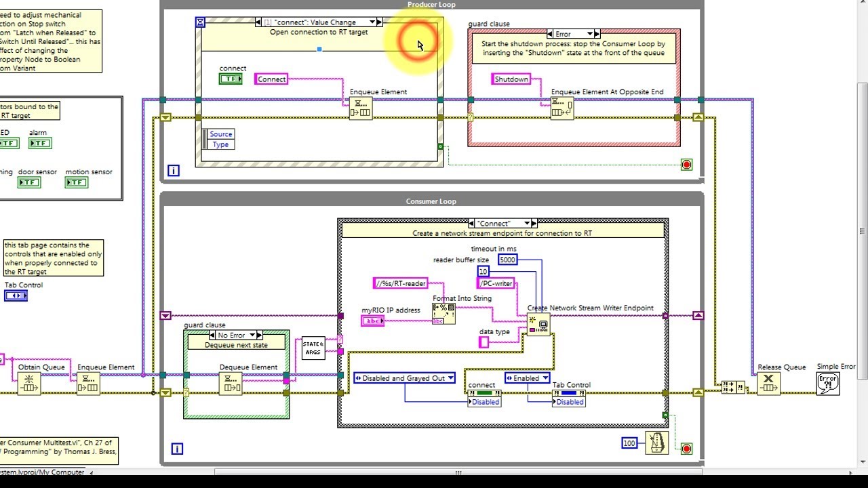Select the Enqueue Element At Opposite End node

[x=561, y=108]
